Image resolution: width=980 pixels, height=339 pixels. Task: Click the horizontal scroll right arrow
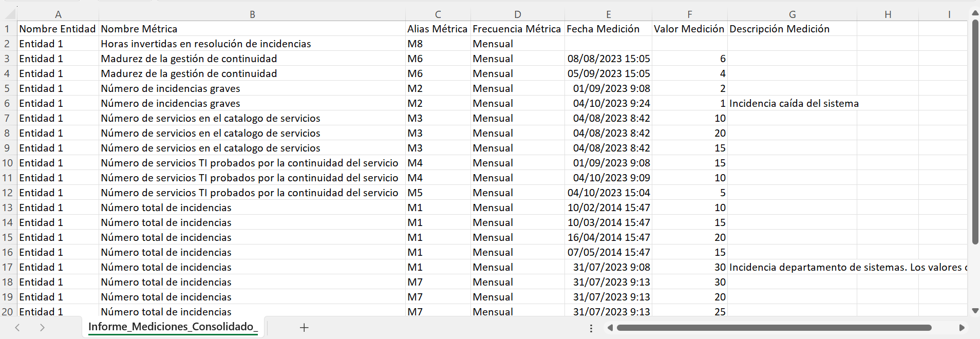pyautogui.click(x=962, y=328)
